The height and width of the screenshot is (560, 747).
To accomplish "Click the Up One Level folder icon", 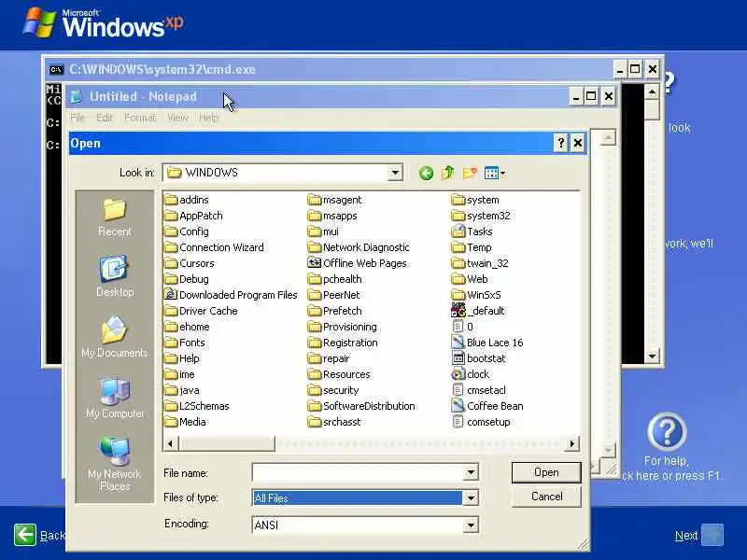I will (448, 173).
